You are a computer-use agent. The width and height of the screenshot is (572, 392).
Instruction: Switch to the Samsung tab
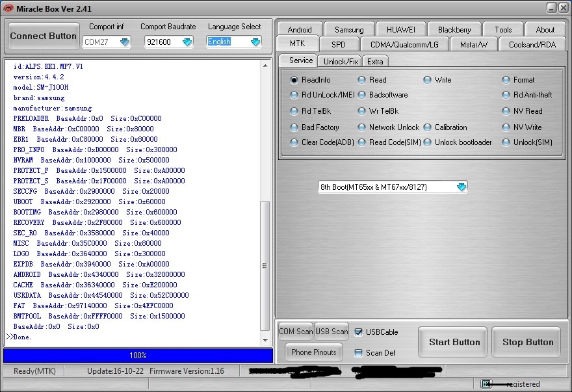click(349, 29)
